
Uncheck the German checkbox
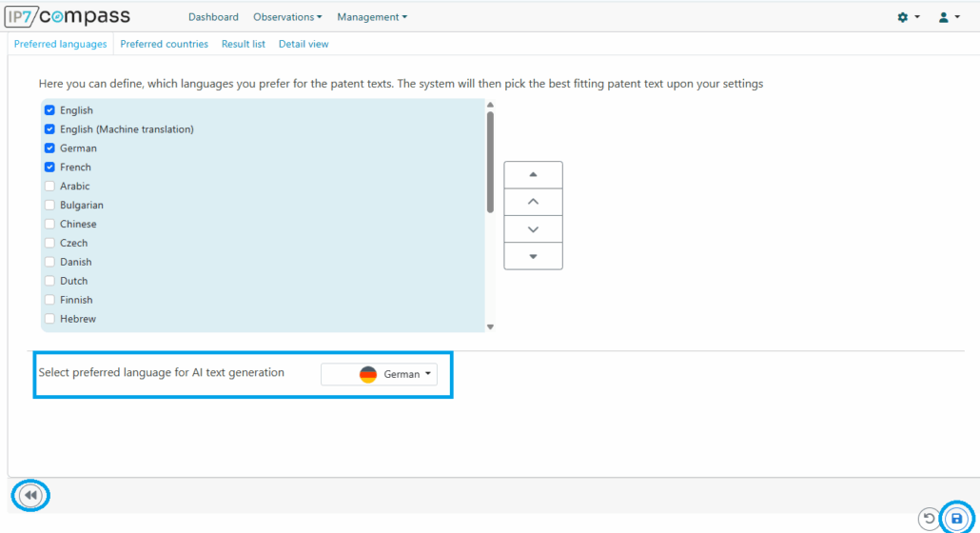tap(49, 148)
